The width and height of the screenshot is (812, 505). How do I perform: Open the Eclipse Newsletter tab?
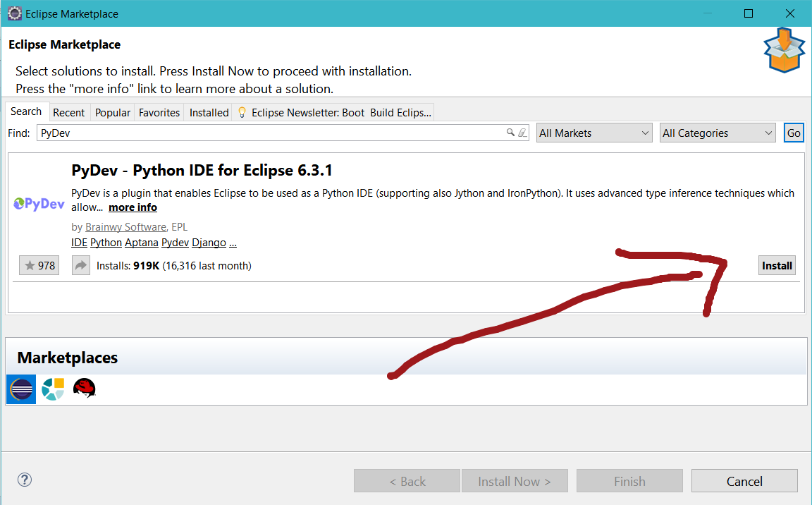333,112
